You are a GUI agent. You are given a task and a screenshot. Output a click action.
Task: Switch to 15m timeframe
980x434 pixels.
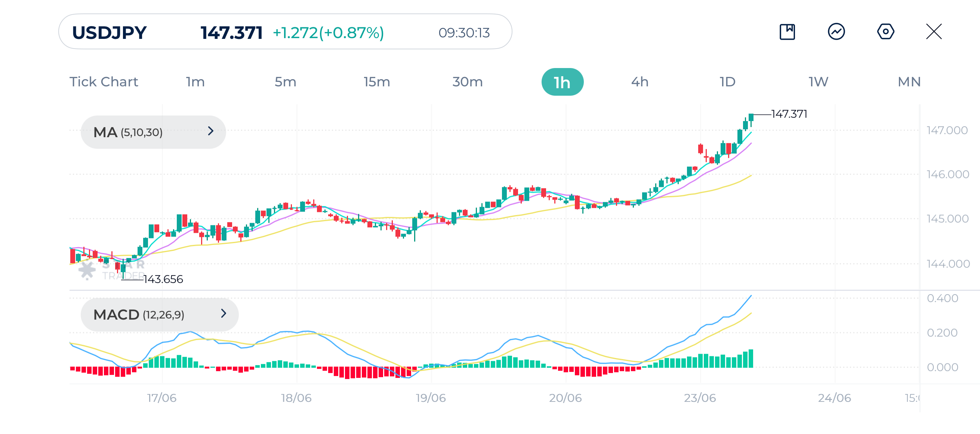point(377,82)
